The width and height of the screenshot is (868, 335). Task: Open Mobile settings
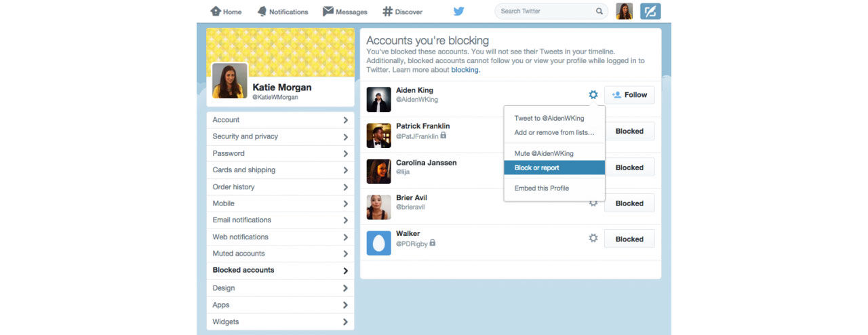[280, 203]
